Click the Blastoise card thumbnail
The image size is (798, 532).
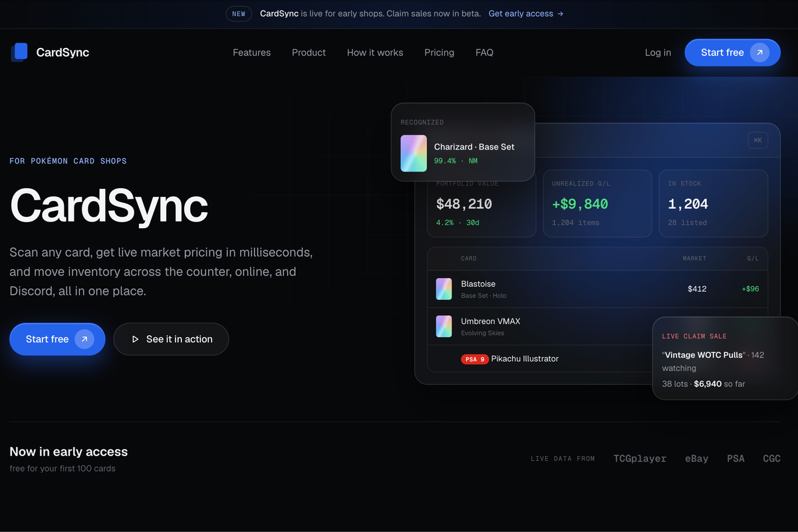[x=444, y=289]
